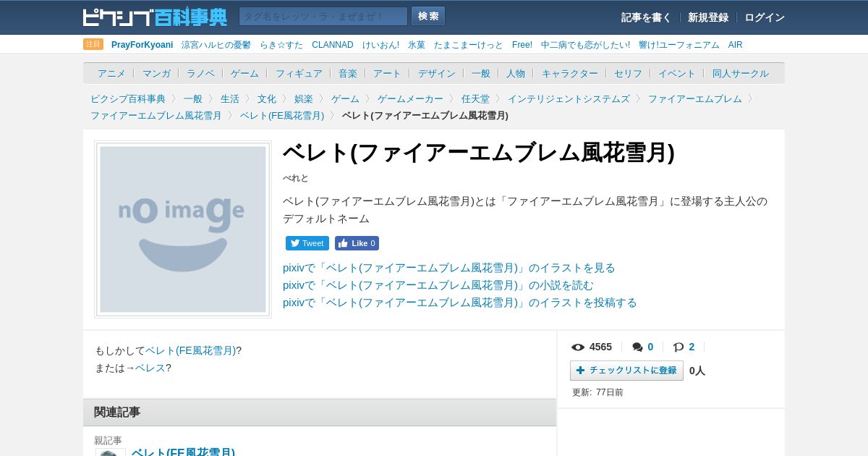Open the 新規登録 sign-up link
The image size is (868, 456).
coord(708,17)
